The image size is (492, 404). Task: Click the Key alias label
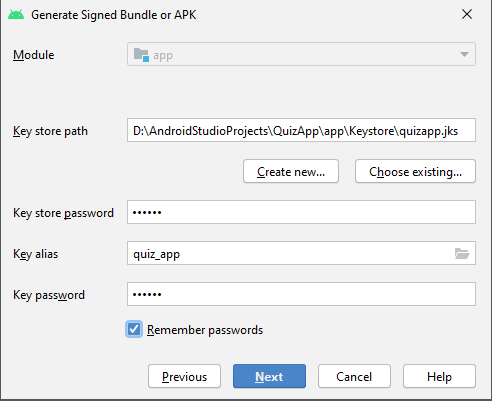[x=36, y=254]
